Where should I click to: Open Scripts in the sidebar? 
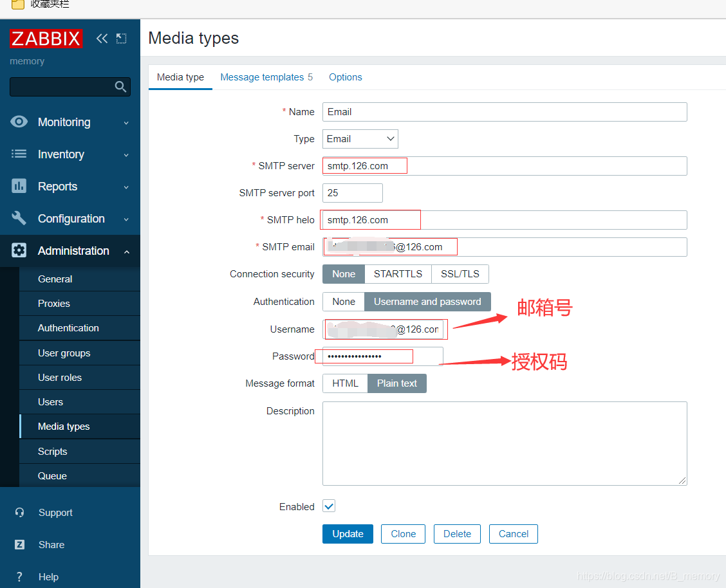pos(80,452)
